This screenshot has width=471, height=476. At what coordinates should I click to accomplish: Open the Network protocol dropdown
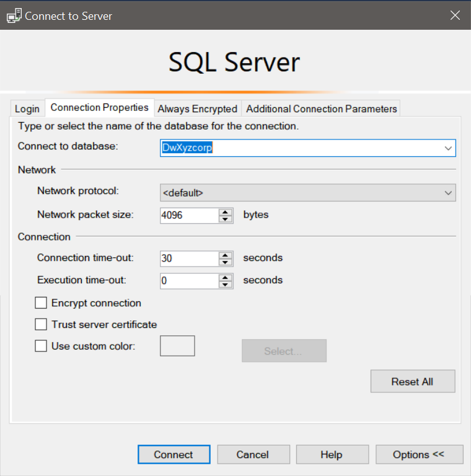(448, 193)
